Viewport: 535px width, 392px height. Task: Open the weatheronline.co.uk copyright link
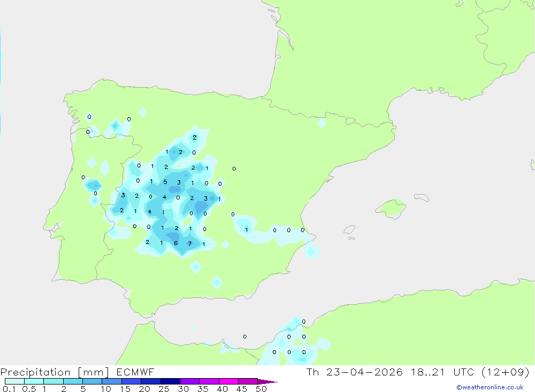coord(490,387)
